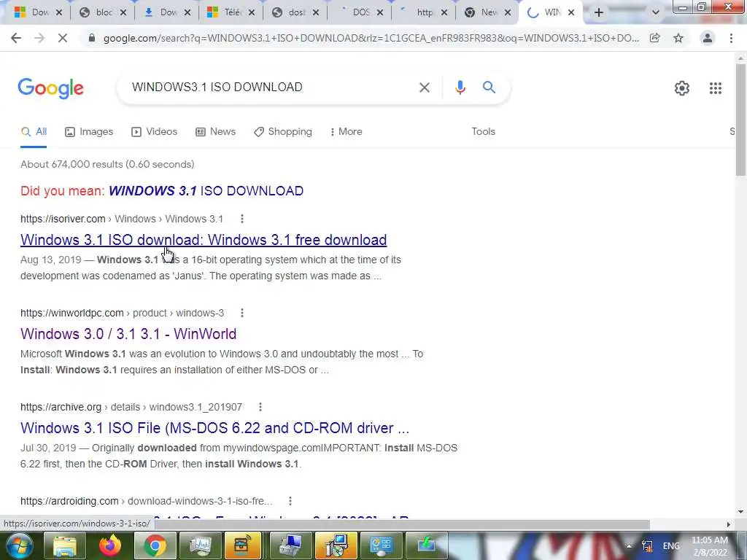747x560 pixels.
Task: Open the tab search dropdown arrow
Action: [x=656, y=12]
